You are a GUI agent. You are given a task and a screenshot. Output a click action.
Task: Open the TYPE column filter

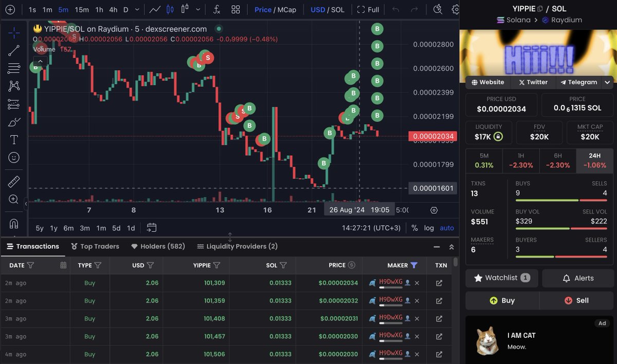tap(98, 265)
